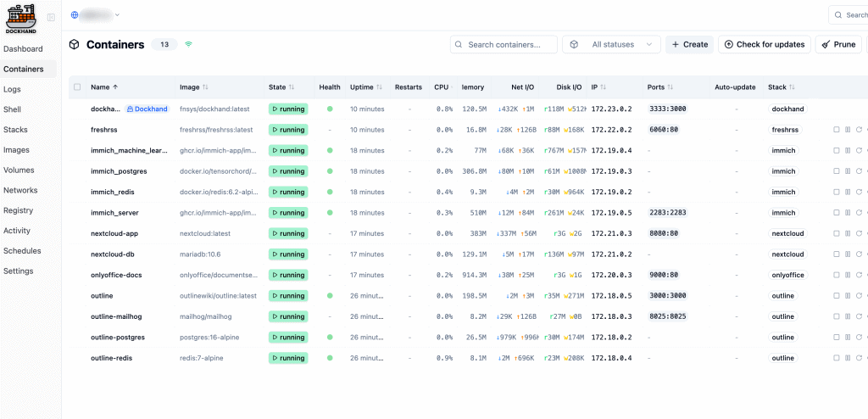Go to Volumes in the sidebar
This screenshot has height=419, width=868.
[19, 170]
